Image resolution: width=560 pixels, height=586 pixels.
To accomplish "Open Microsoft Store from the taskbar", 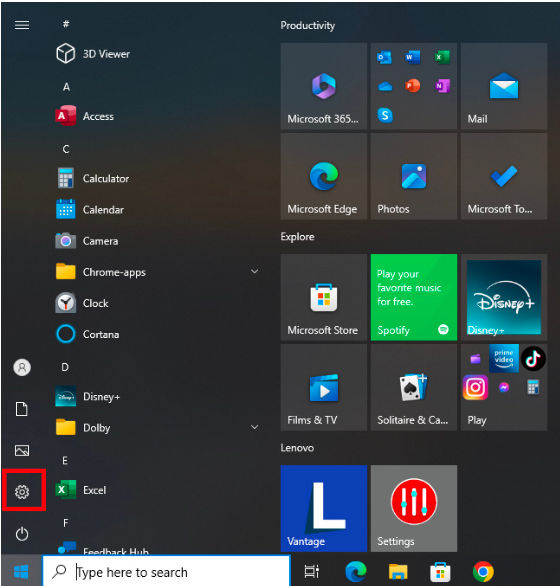I will 440,572.
